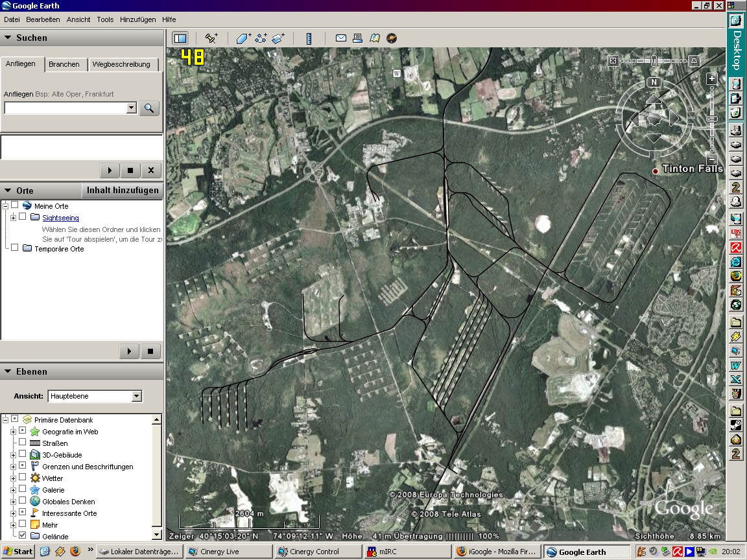The width and height of the screenshot is (747, 560).
Task: Open the ruler measurement tool
Action: 309,38
